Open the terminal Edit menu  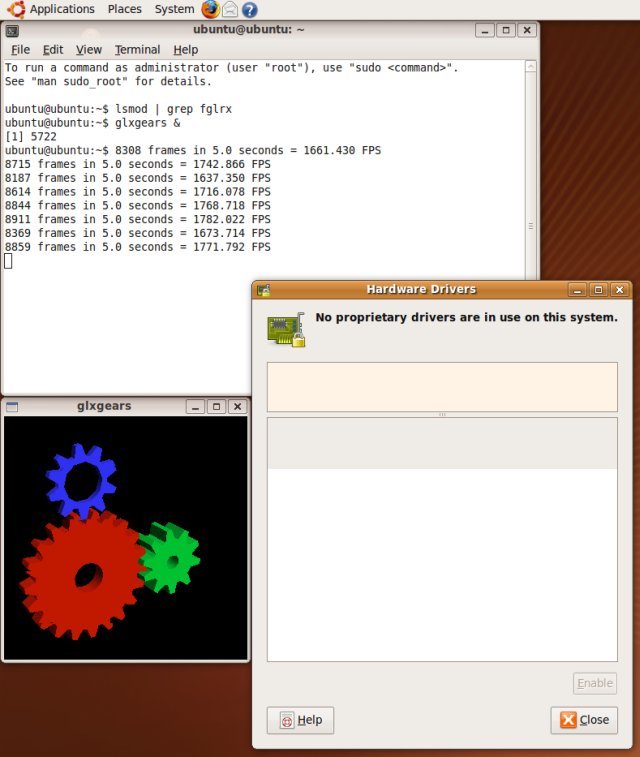(53, 50)
